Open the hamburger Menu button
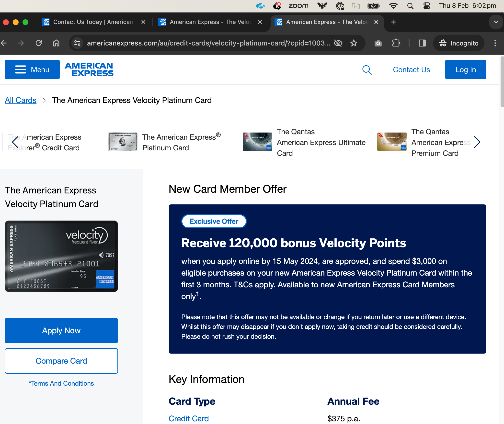Viewport: 504px width, 424px height. coord(32,69)
